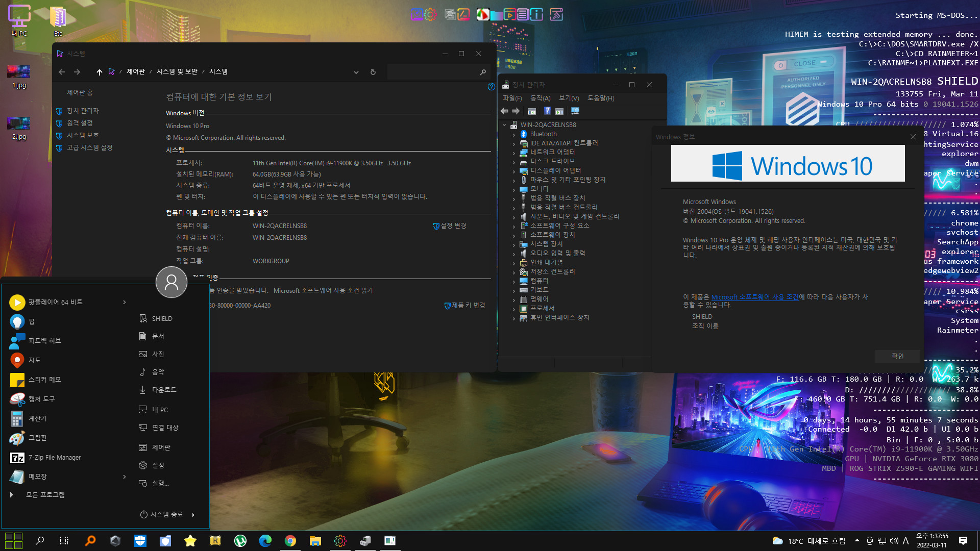Click the Start button on taskbar
This screenshot has width=980, height=551.
click(14, 541)
